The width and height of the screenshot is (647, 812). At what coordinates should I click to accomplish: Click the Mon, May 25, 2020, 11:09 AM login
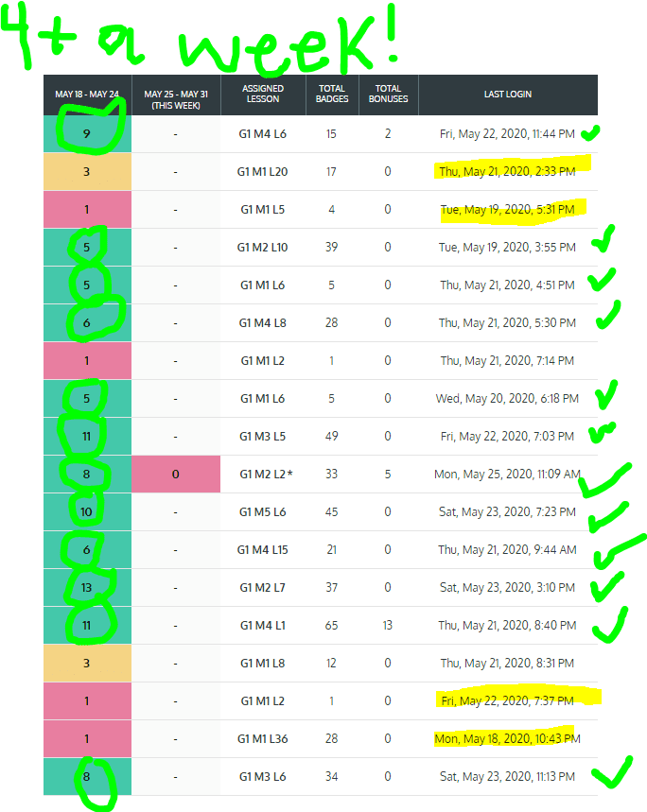click(507, 475)
